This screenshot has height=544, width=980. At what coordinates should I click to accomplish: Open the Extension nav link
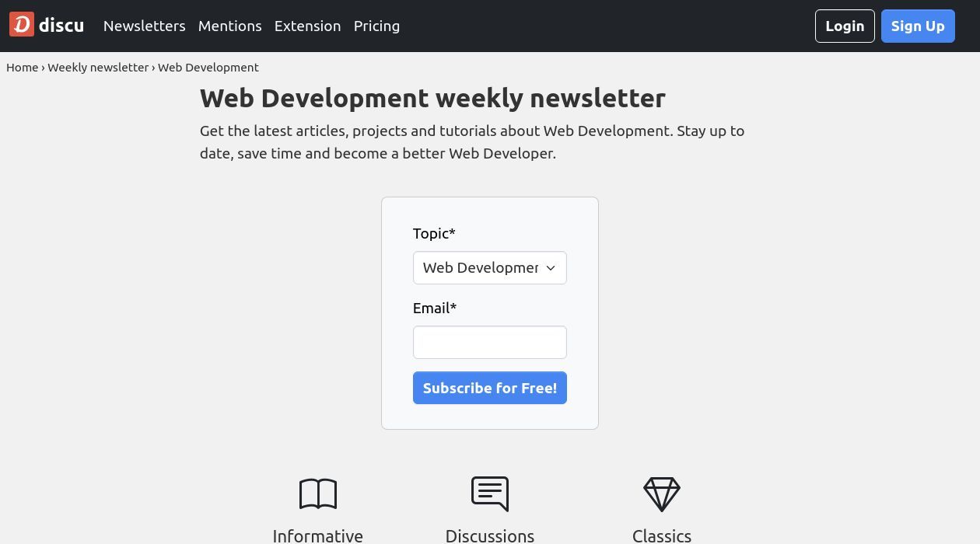(307, 26)
